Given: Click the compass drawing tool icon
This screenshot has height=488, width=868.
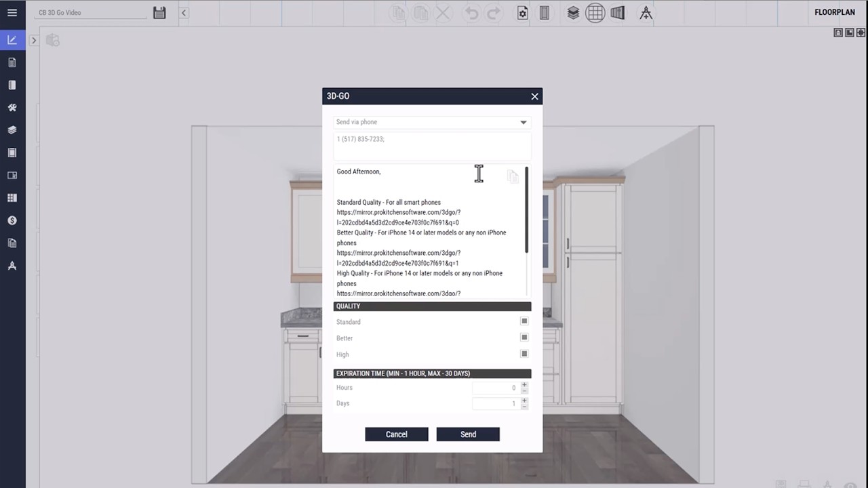Looking at the screenshot, I should point(646,13).
